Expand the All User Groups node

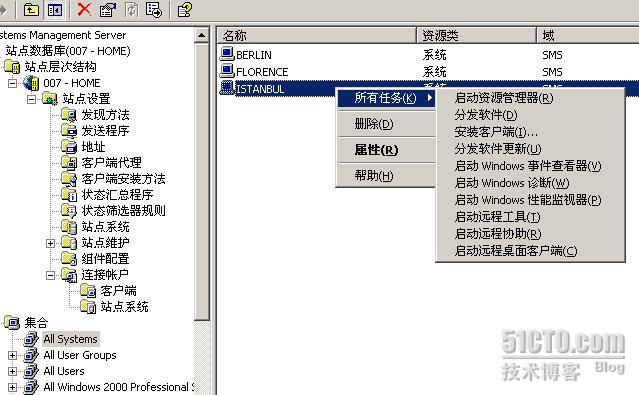pyautogui.click(x=12, y=355)
